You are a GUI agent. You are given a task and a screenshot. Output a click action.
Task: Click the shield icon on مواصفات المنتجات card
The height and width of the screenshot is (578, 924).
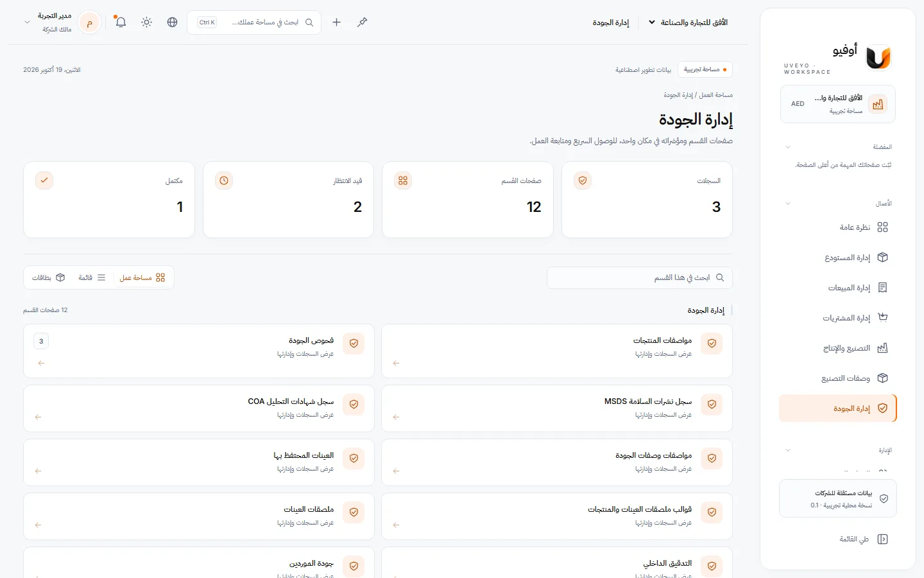(712, 344)
